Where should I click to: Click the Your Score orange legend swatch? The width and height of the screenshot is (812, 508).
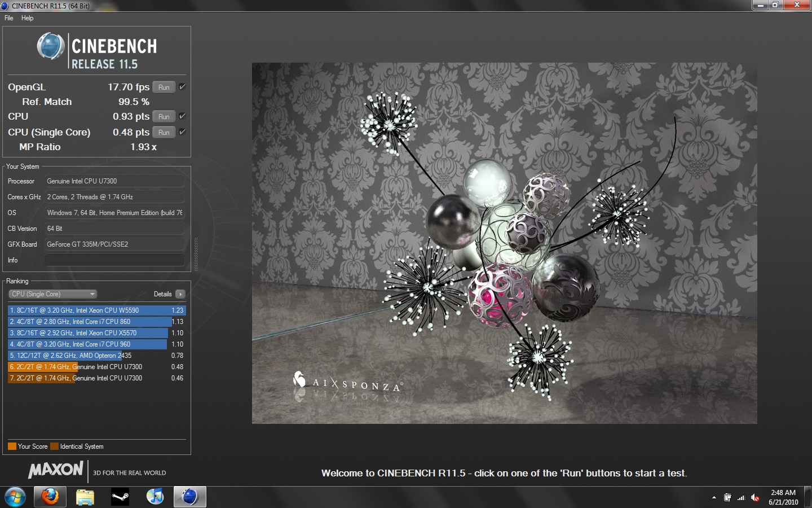pos(12,446)
